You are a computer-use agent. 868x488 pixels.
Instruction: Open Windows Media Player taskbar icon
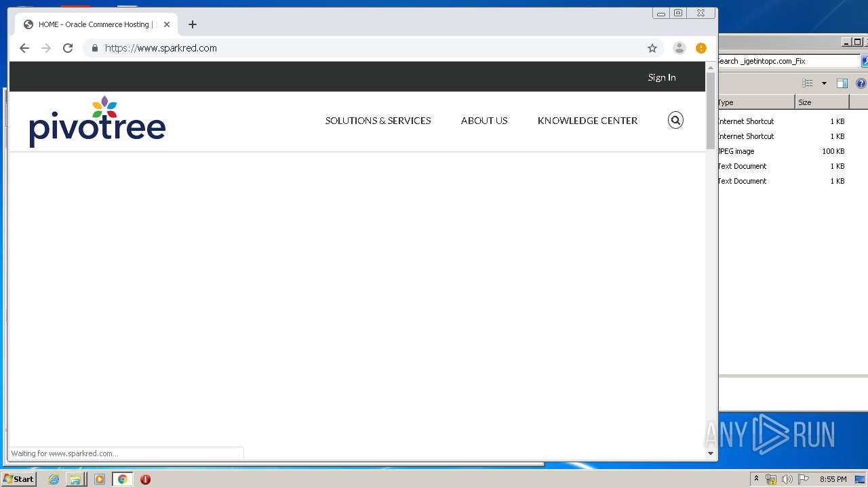click(x=100, y=479)
